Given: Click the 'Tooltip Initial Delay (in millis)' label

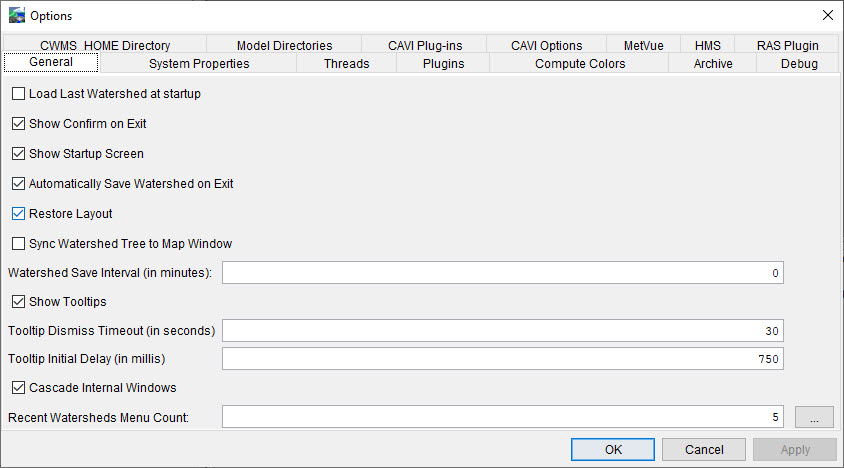Looking at the screenshot, I should coord(87,359).
